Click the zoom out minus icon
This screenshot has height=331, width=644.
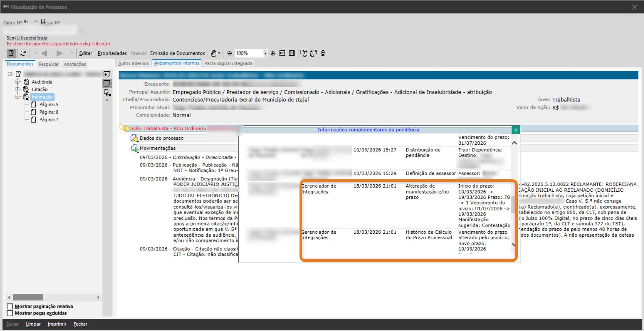point(230,53)
